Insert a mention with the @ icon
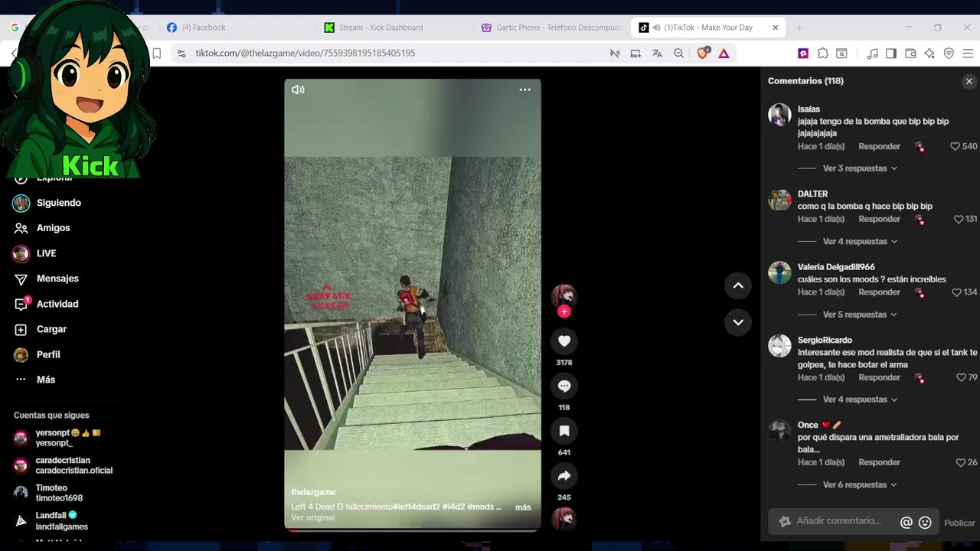The image size is (980, 551). coord(906,523)
